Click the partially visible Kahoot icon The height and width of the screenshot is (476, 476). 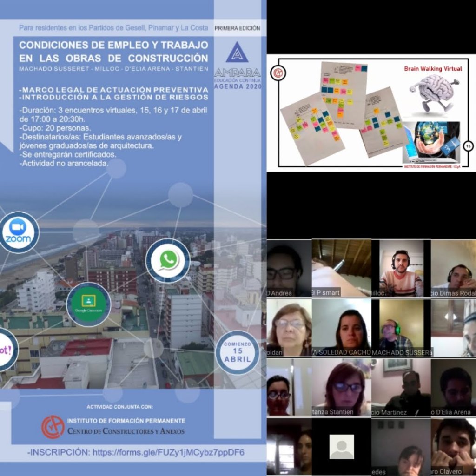pyautogui.click(x=7, y=349)
